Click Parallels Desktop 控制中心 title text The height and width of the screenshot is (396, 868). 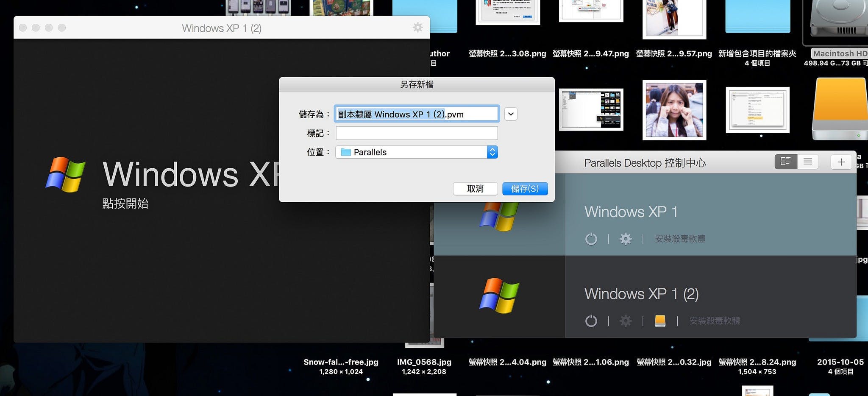(x=645, y=163)
